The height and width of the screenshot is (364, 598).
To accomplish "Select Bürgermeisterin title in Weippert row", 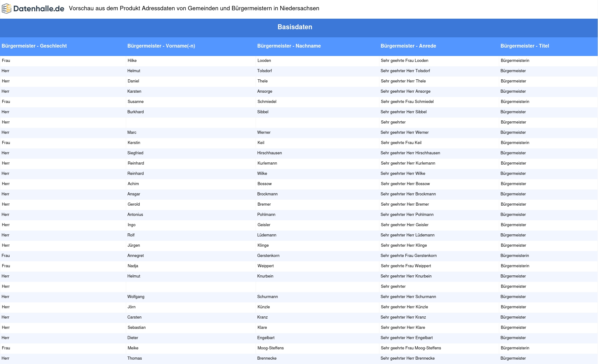I will tap(515, 266).
